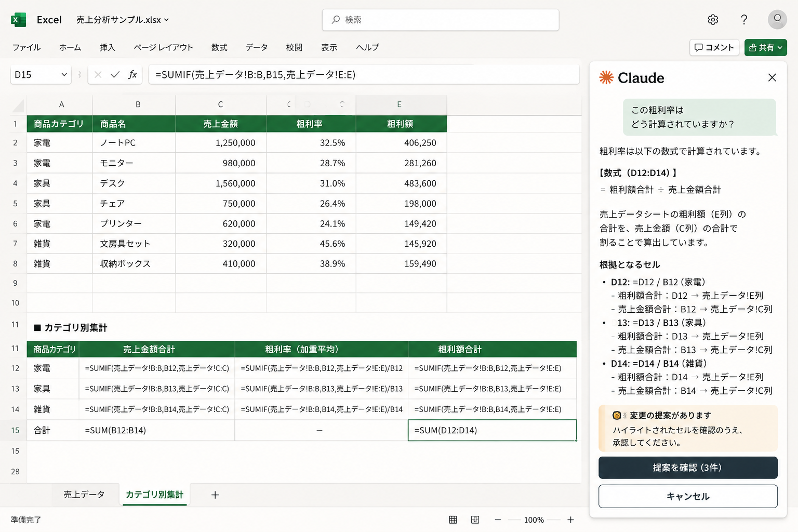Zoom in using the plus icon
The image size is (798, 532).
(x=570, y=520)
